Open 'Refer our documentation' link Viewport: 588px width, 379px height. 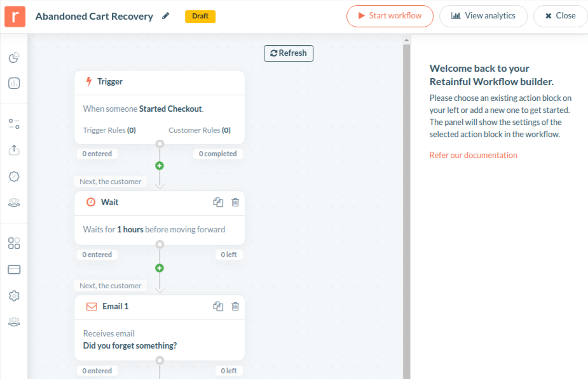pyautogui.click(x=473, y=156)
